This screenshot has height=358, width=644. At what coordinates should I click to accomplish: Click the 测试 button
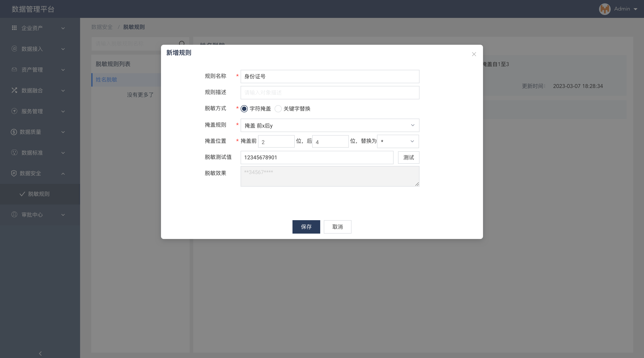coord(408,157)
